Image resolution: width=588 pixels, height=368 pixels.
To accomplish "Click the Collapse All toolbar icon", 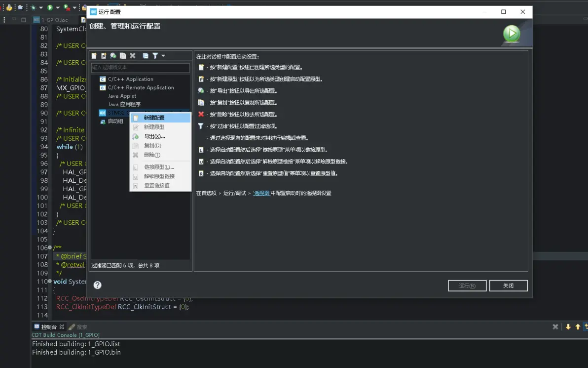I will coord(146,56).
